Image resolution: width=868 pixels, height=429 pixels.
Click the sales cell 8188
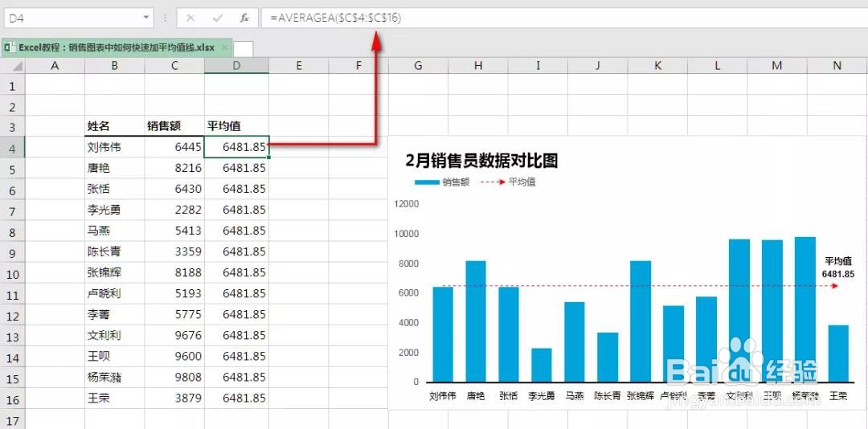(x=174, y=272)
